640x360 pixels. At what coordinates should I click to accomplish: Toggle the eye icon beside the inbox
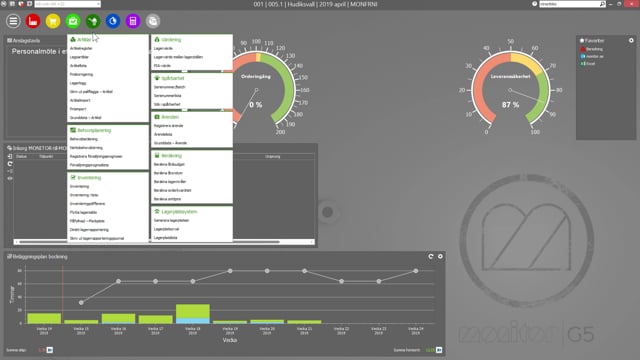click(10, 178)
